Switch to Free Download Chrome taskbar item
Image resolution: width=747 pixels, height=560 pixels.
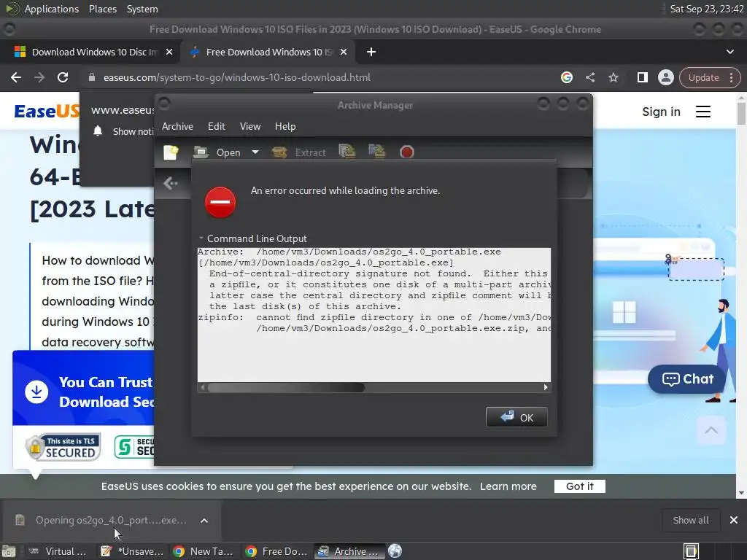(277, 551)
